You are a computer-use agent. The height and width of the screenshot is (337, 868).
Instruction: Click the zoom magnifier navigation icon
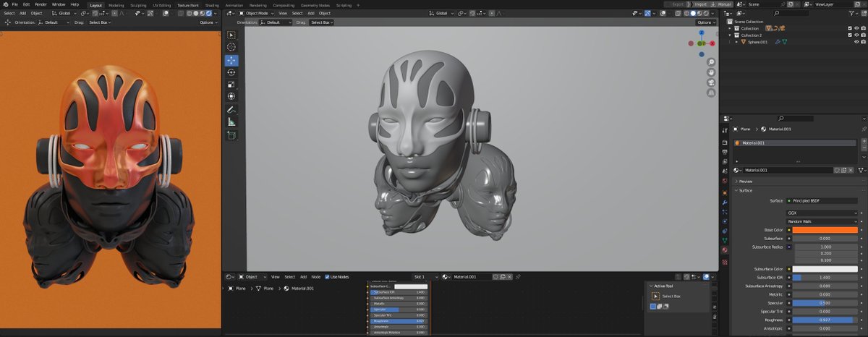(x=711, y=62)
